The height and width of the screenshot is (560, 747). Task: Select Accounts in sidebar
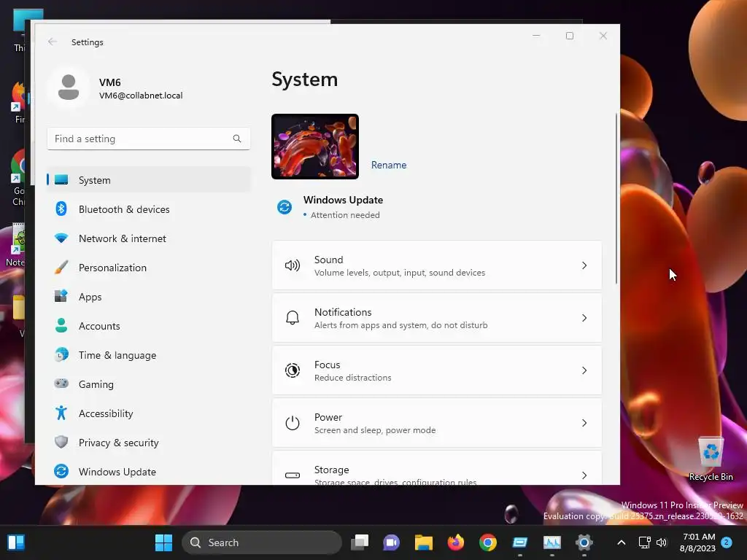(x=148, y=326)
